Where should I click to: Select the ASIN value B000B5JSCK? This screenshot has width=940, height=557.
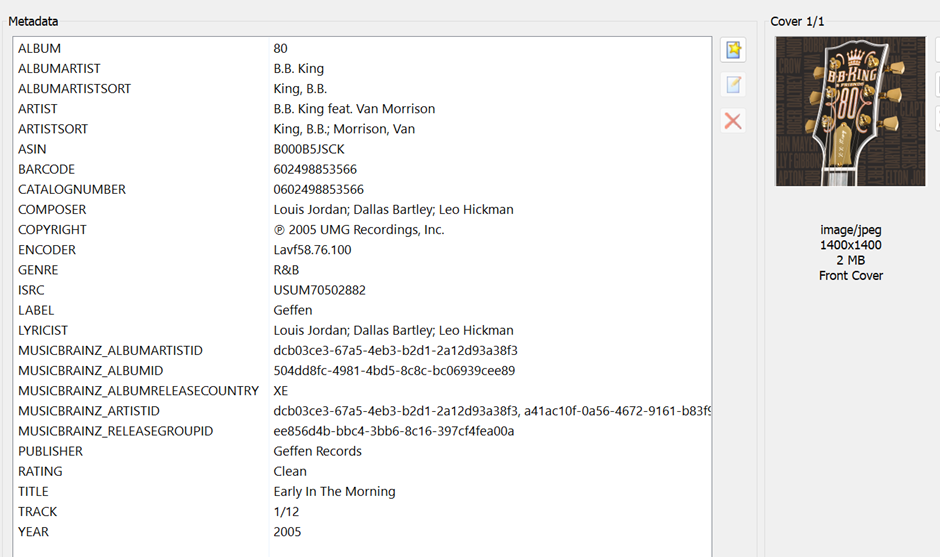pyautogui.click(x=309, y=149)
